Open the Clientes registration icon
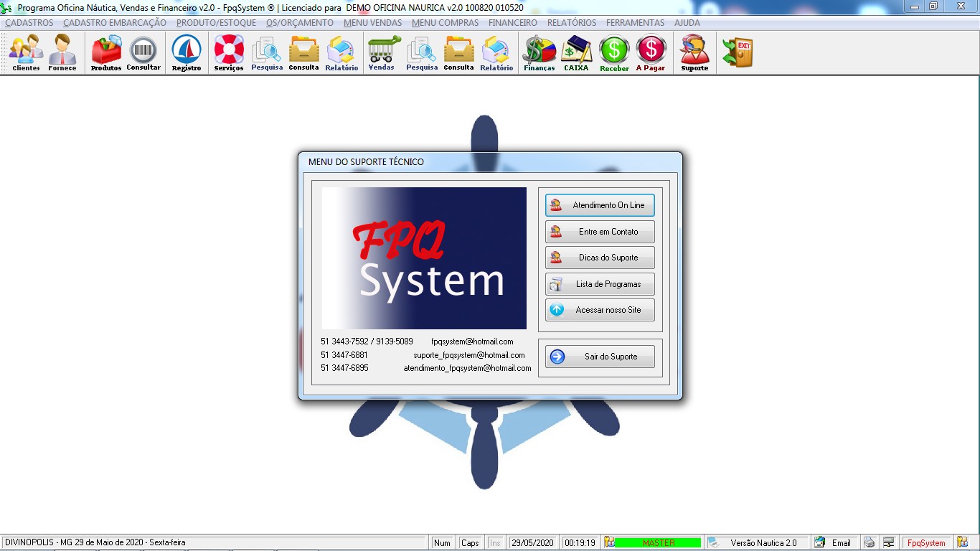The image size is (980, 551). [26, 53]
